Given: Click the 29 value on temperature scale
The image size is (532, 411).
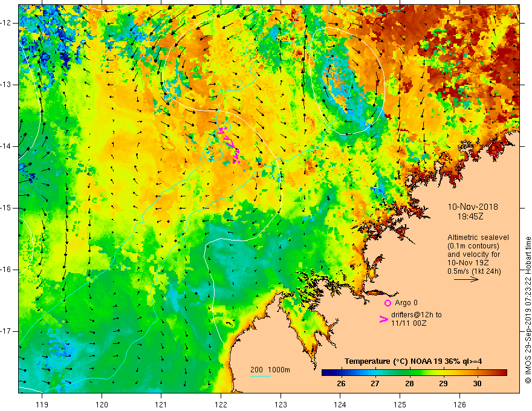Looking at the screenshot, I should (x=443, y=384).
